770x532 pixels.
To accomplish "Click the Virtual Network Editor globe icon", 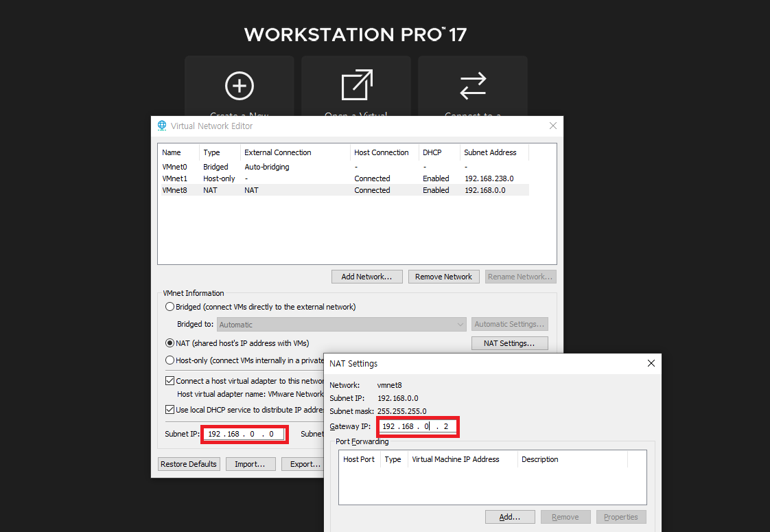I will click(161, 126).
